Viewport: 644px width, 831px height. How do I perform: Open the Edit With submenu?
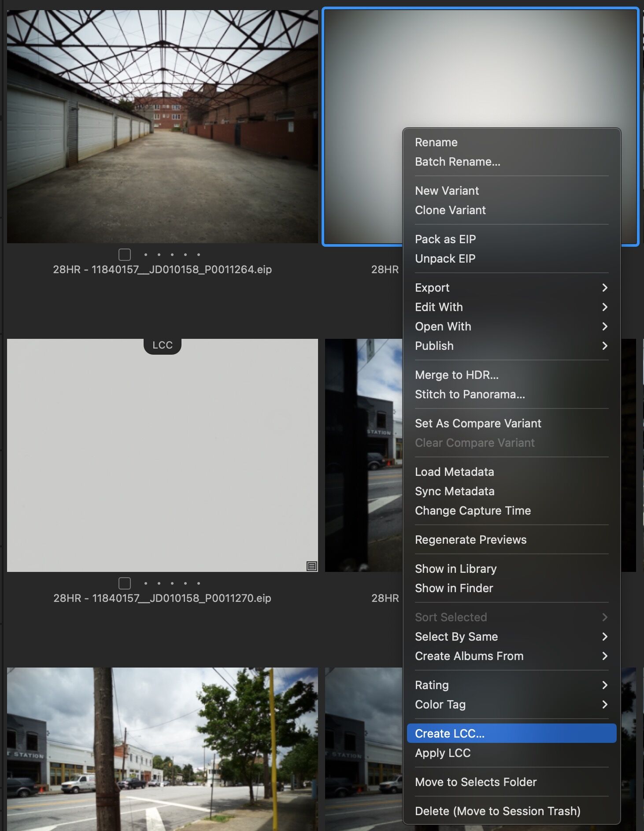tap(511, 307)
